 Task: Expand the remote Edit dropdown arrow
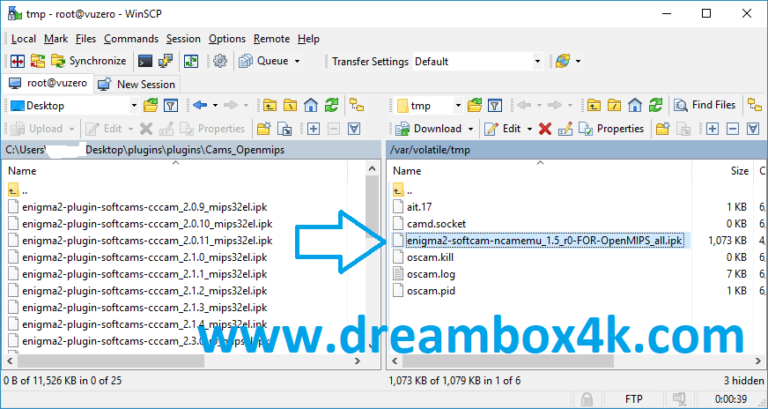(529, 129)
